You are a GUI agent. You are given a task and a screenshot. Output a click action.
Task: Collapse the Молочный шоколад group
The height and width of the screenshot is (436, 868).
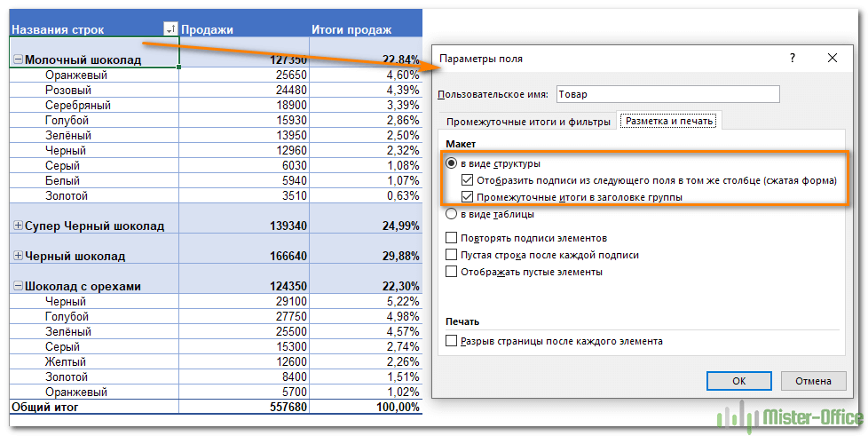(x=18, y=59)
